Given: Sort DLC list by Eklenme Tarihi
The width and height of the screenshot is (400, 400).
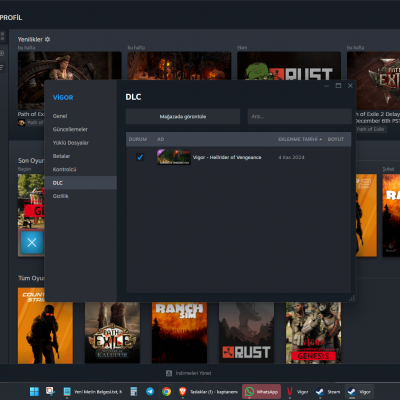Looking at the screenshot, I should pos(300,139).
